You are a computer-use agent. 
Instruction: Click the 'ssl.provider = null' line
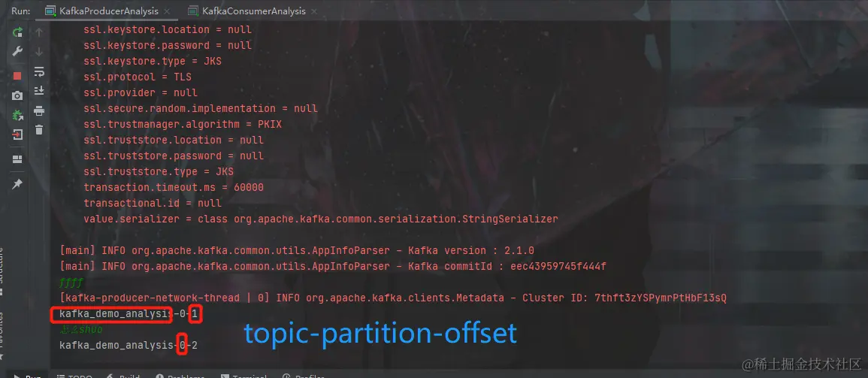(141, 92)
